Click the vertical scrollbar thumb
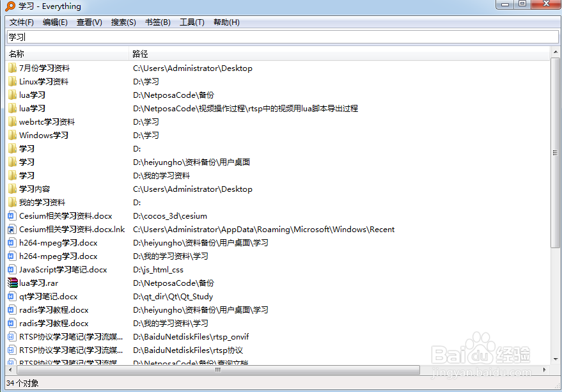 (x=555, y=152)
